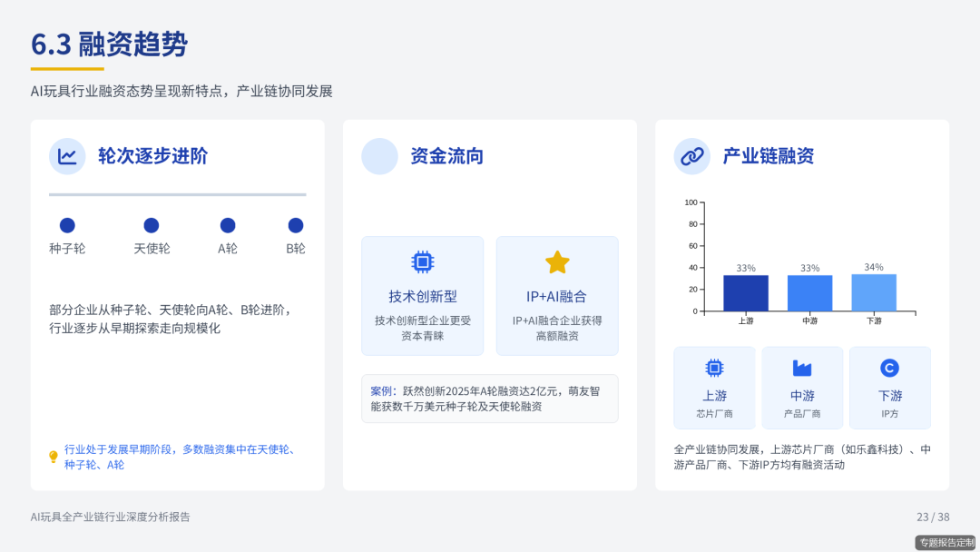Click the chip icon above 技术创新型
This screenshot has height=552, width=980.
coord(422,262)
